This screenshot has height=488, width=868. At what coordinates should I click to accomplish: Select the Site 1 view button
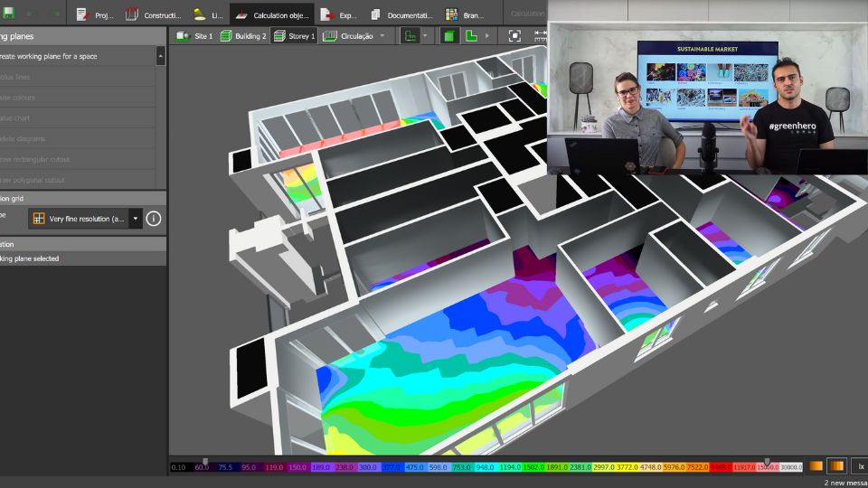click(194, 36)
